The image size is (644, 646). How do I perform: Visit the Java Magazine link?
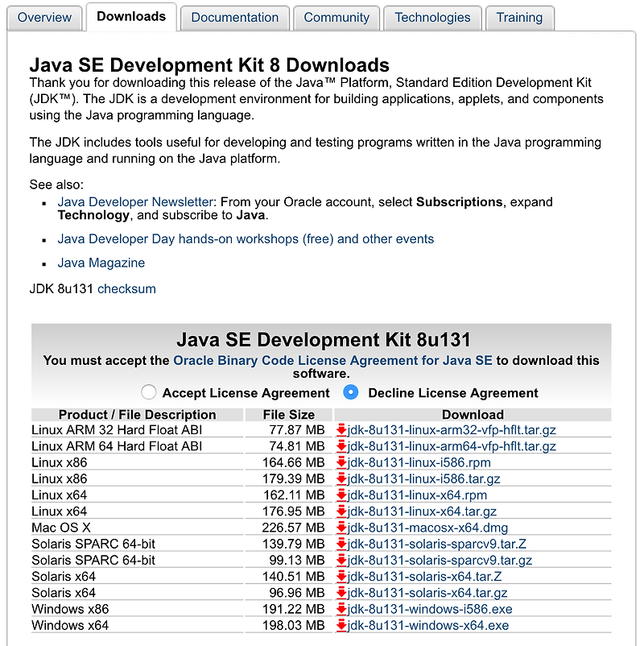click(101, 263)
